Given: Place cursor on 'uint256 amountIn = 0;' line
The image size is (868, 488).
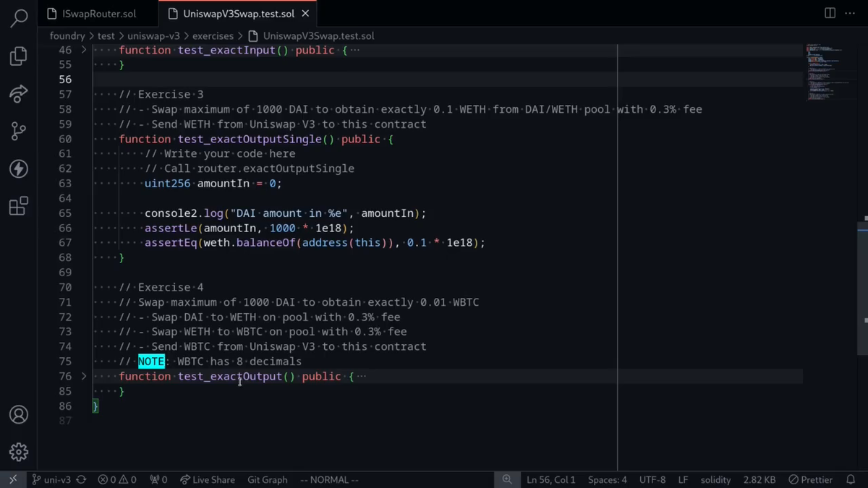Looking at the screenshot, I should click(x=213, y=184).
